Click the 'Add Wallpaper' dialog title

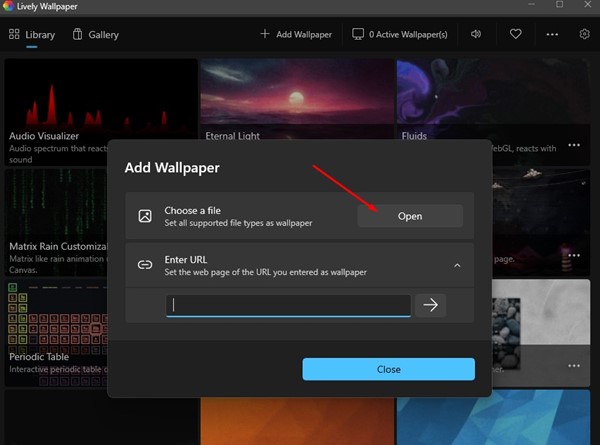coord(172,168)
